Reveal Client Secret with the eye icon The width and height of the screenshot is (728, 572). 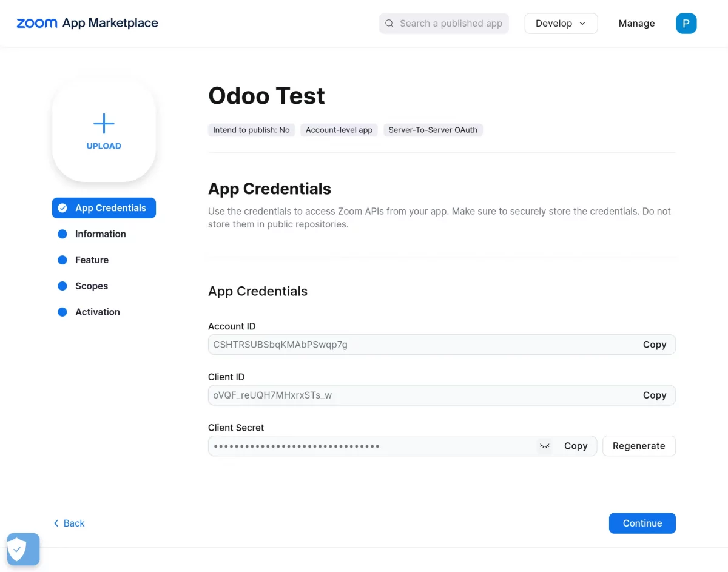coord(544,446)
